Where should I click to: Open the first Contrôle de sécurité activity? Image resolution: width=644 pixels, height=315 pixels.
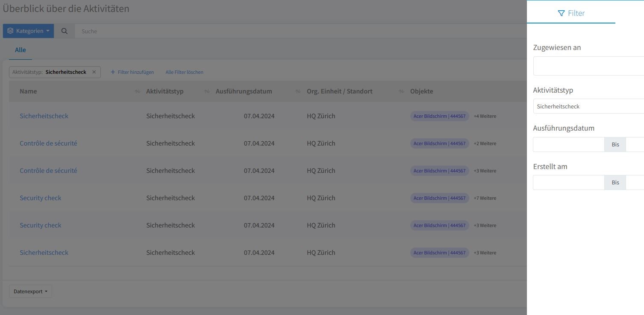[48, 143]
